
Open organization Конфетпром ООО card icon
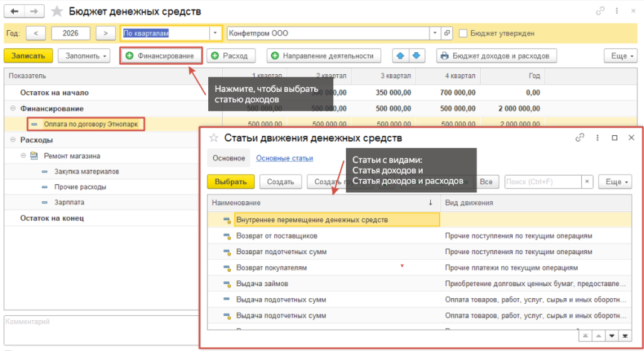coord(447,33)
